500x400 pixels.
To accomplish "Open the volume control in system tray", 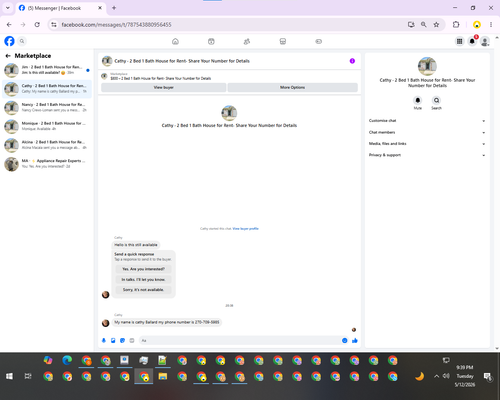I will point(446,376).
